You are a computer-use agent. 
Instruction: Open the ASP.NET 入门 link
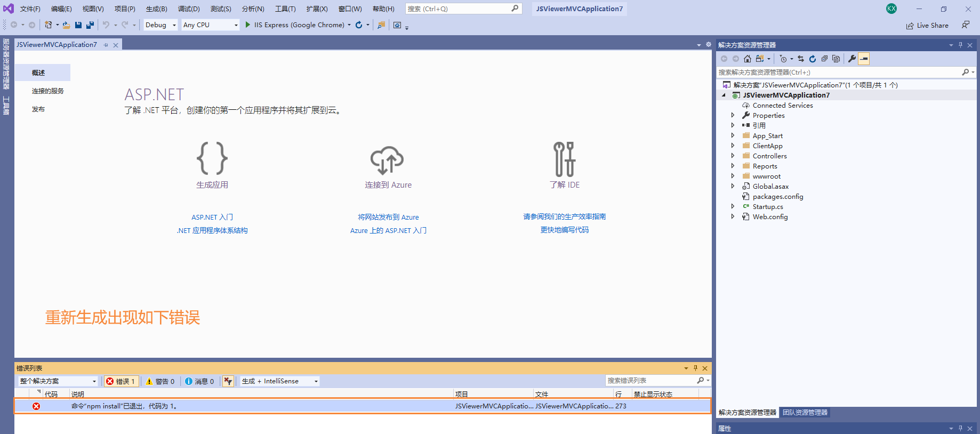212,217
